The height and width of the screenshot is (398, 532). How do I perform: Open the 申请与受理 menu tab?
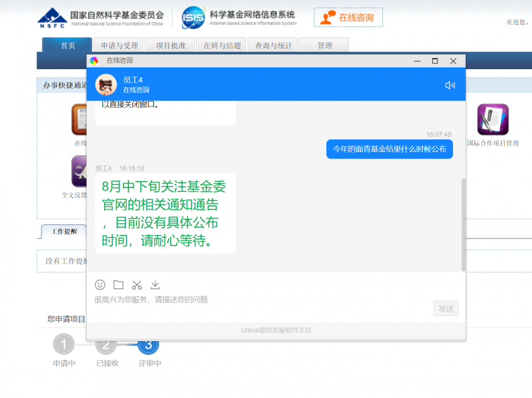(119, 46)
